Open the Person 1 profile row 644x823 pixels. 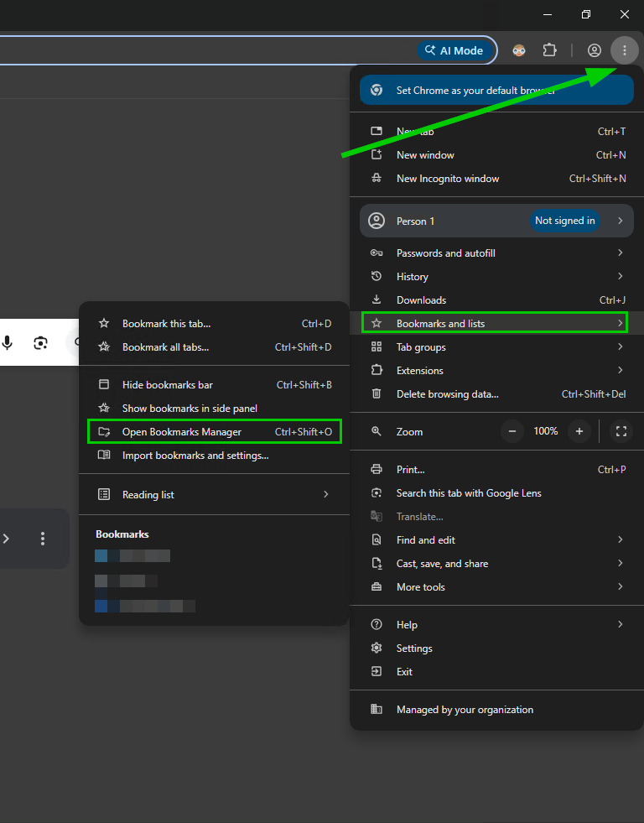(496, 221)
